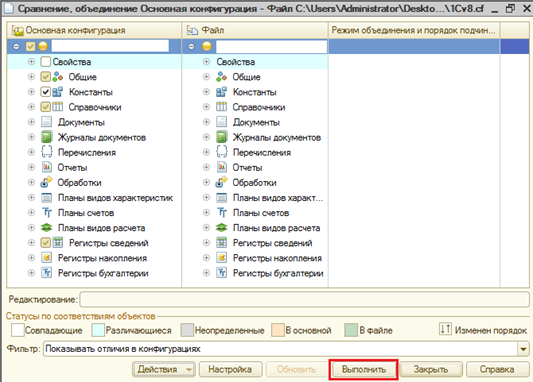This screenshot has width=533, height=382.
Task: Expand Общие in the left tree
Action: pyautogui.click(x=31, y=77)
